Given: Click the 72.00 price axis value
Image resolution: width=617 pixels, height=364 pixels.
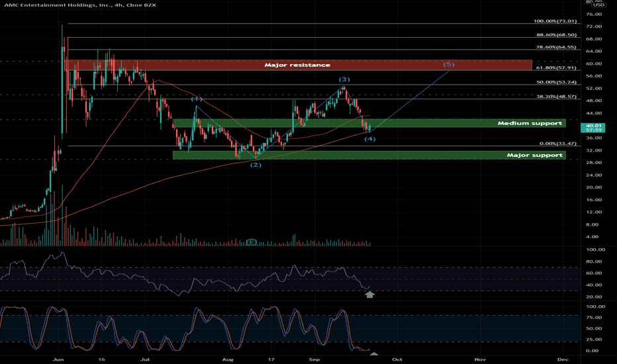Looking at the screenshot, I should point(594,26).
